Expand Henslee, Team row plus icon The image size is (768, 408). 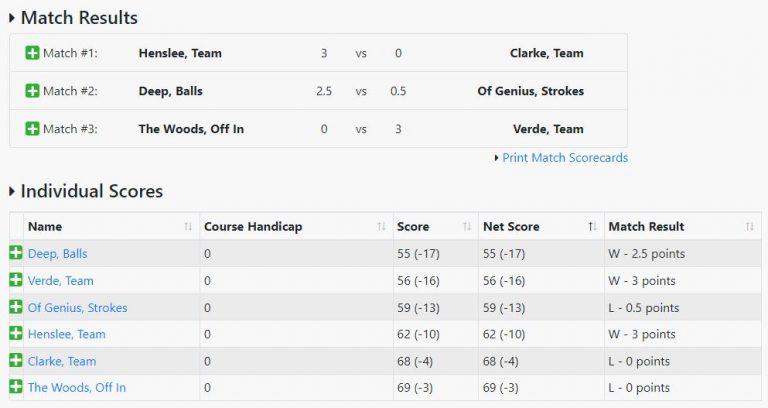pyautogui.click(x=16, y=334)
